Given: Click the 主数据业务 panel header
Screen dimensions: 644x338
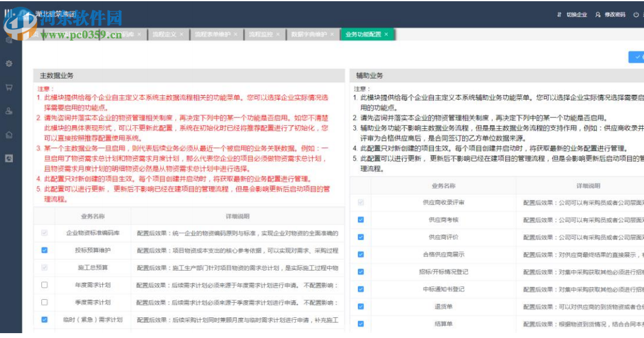Looking at the screenshot, I should (x=189, y=75).
